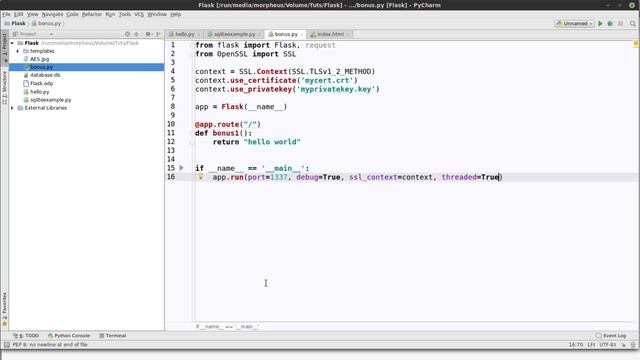Viewport: 640px width, 360px height.
Task: Close the index.html editor tab
Action: (348, 35)
